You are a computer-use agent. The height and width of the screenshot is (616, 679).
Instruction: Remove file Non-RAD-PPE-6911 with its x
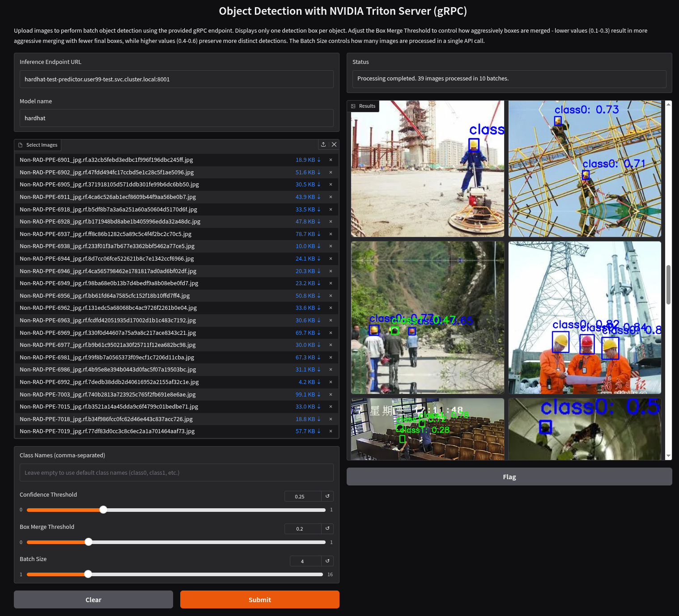click(x=331, y=197)
